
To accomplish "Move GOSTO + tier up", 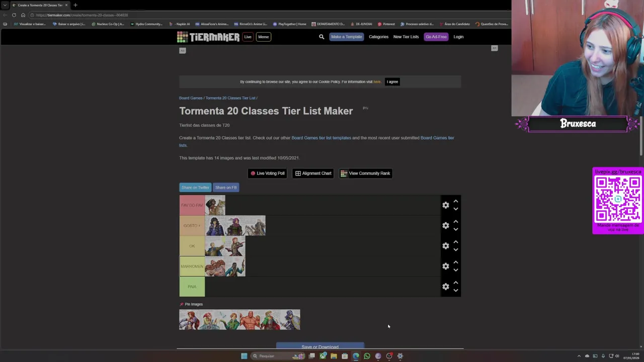I will click(x=456, y=221).
